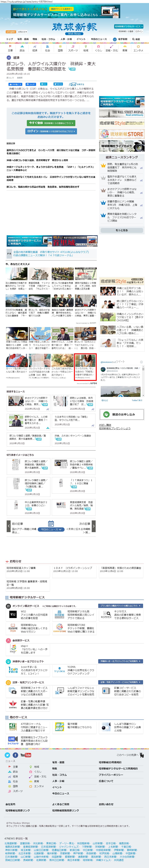This screenshot has height=868, width=149.
Task: Open the YUIMA crowdfunding logo
Action: tap(60, 670)
